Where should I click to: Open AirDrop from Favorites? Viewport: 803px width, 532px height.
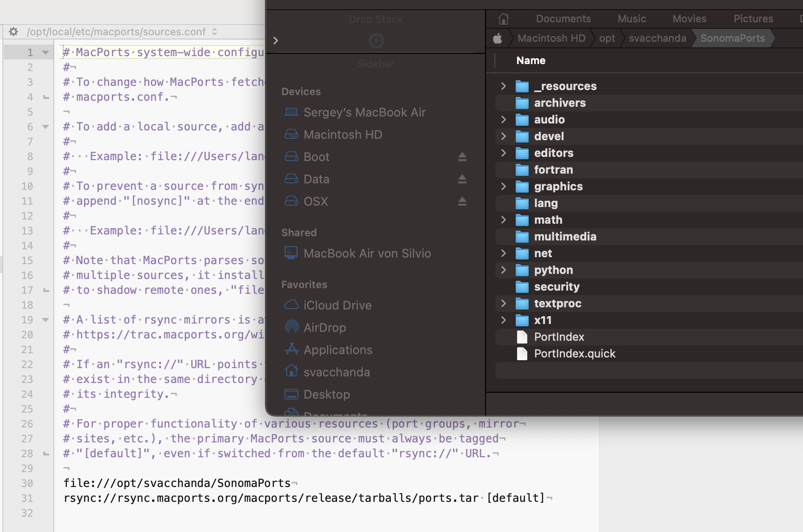315,328
